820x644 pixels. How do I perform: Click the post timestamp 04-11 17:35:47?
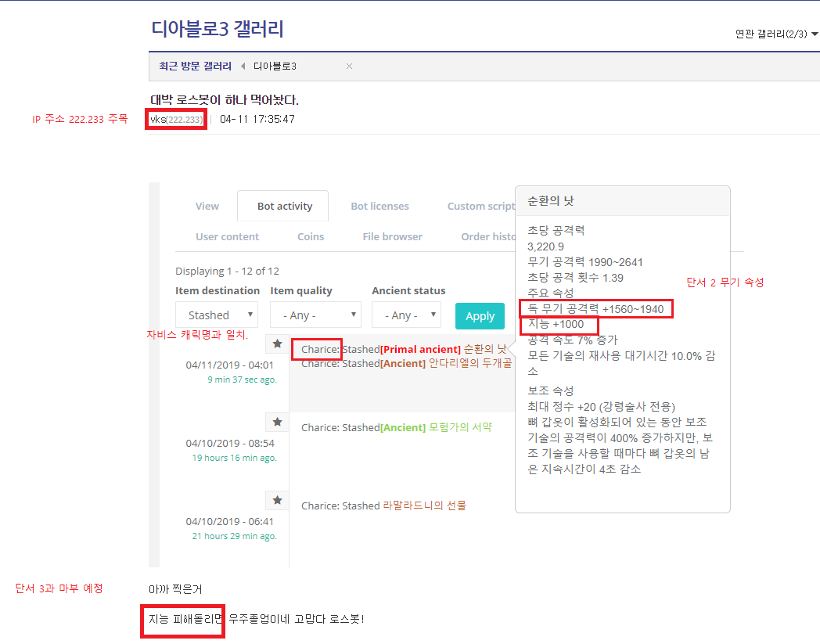click(257, 119)
